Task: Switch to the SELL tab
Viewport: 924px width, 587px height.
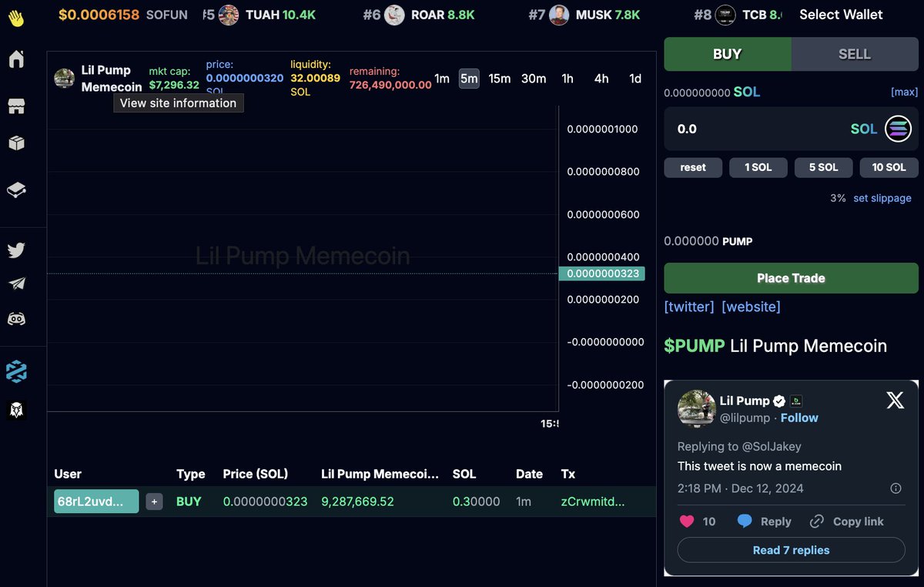Action: coord(855,54)
